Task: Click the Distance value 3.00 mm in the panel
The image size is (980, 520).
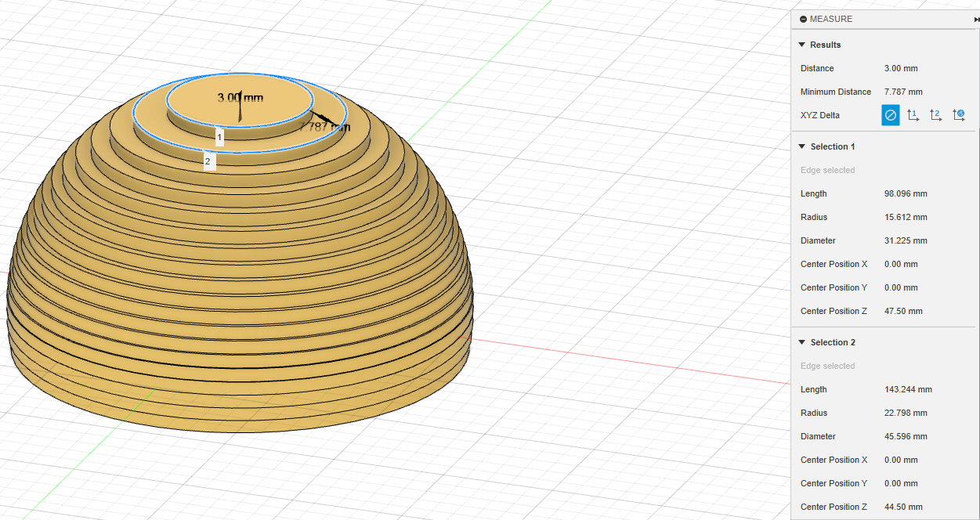Action: click(x=901, y=68)
